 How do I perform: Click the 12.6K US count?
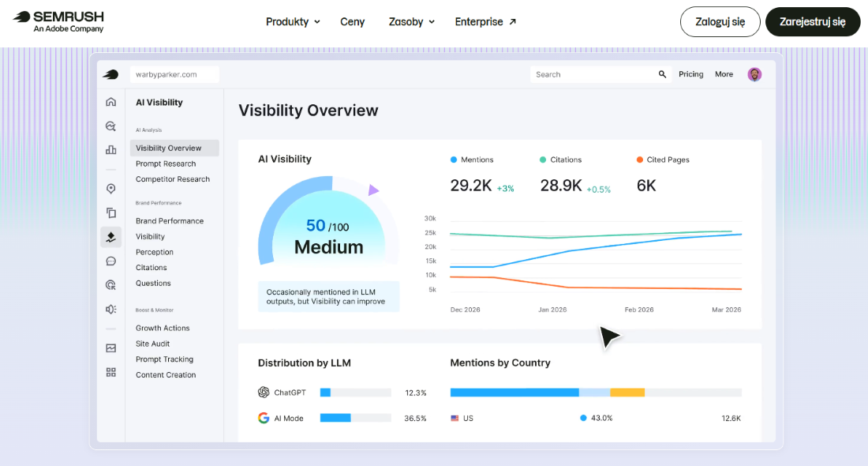[731, 419]
